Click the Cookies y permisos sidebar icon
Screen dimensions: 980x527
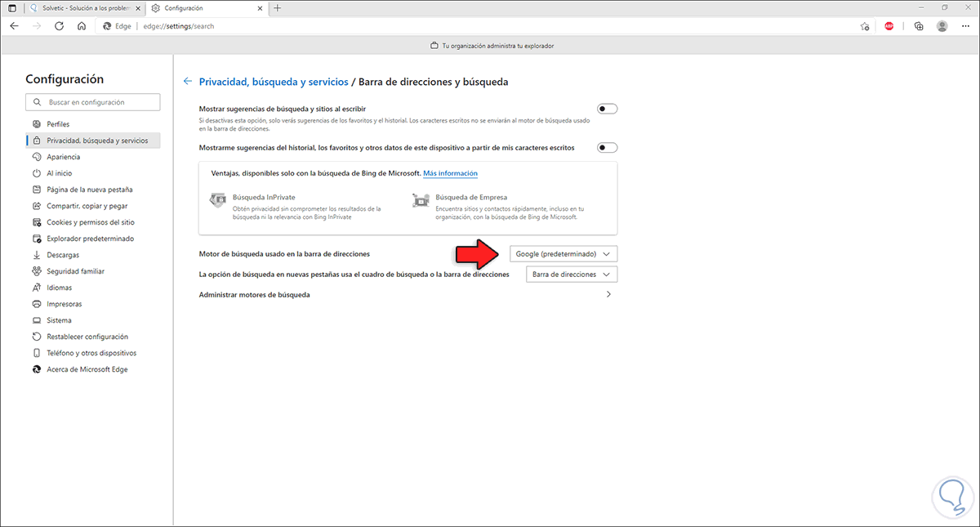(37, 222)
